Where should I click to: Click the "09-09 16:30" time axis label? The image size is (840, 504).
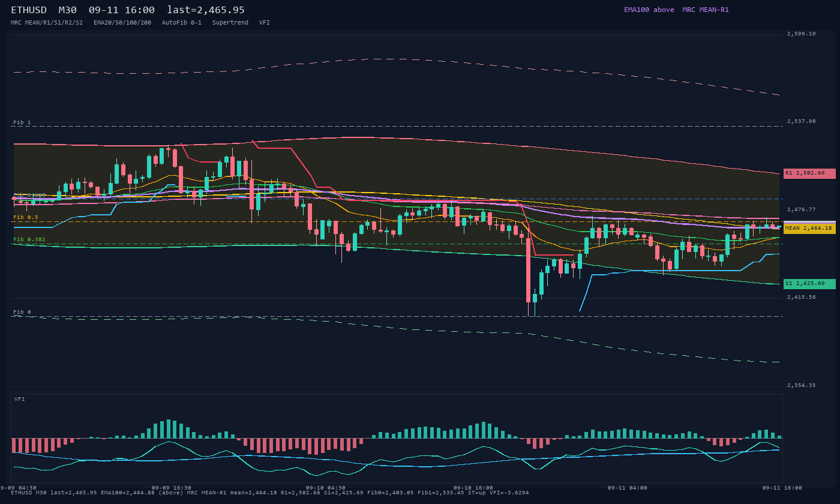coord(172,488)
